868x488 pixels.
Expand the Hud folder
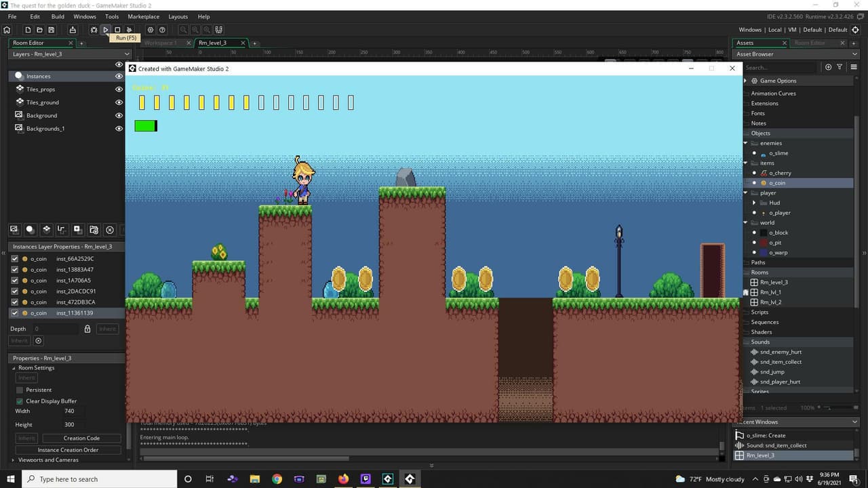pos(754,203)
